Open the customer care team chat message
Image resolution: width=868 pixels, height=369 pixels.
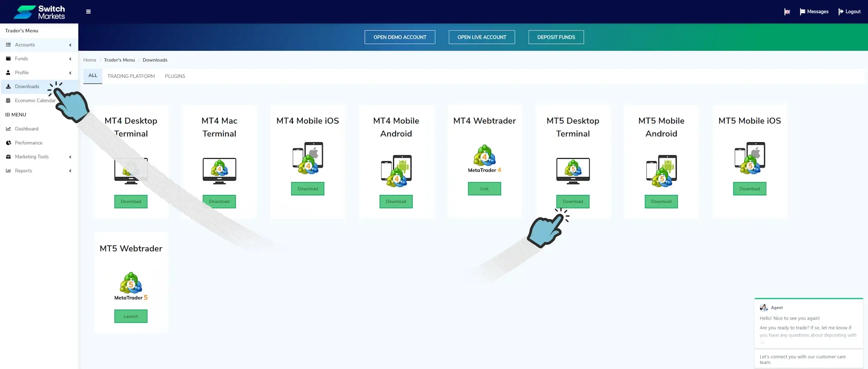(x=809, y=359)
